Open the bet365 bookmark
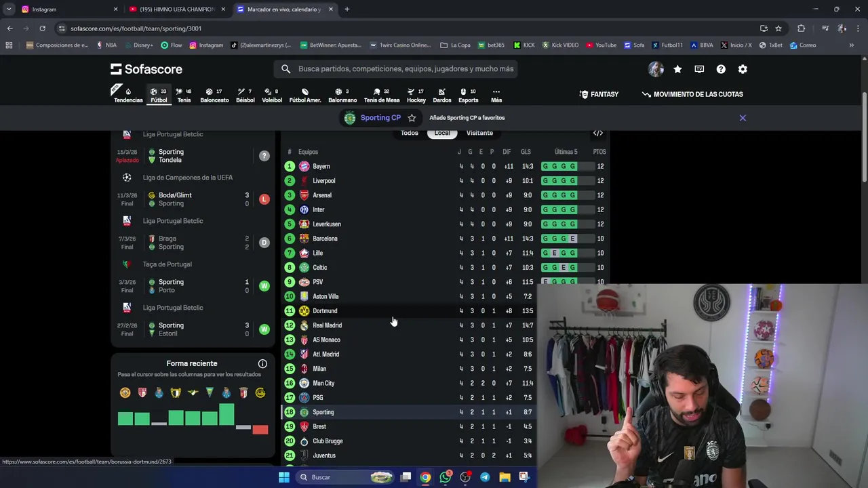 [x=491, y=45]
